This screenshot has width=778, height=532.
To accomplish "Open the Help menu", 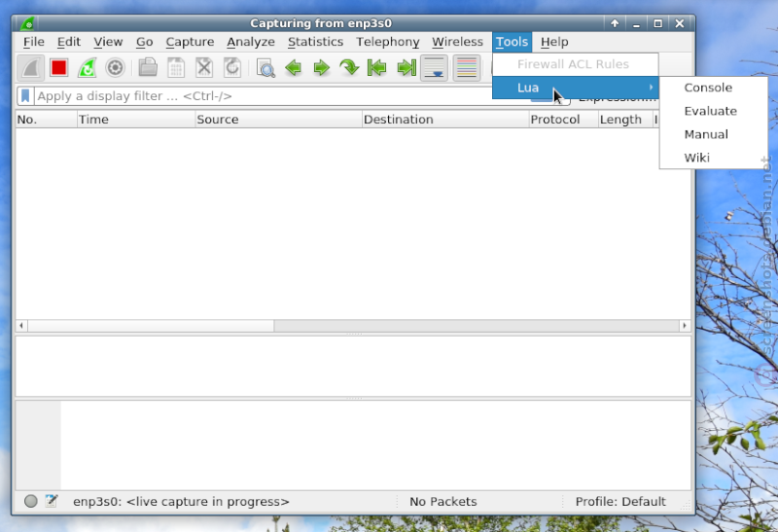I will tap(554, 42).
